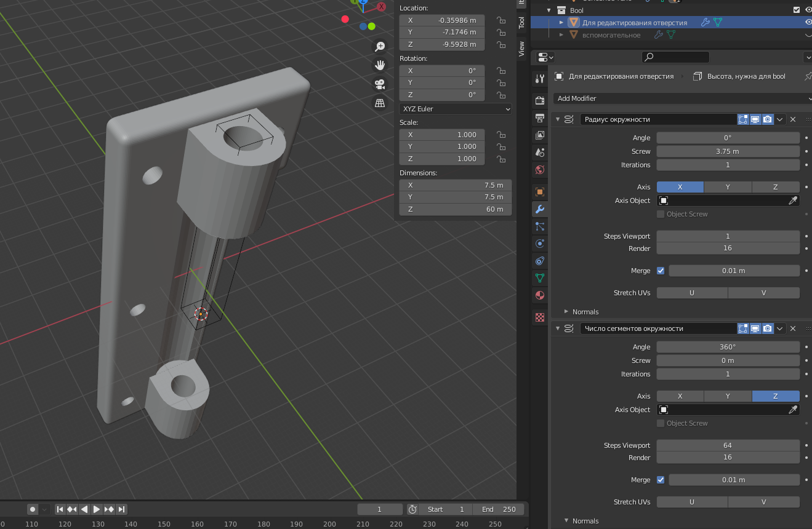Open the Tool sidebar tab
Viewport: 812px width, 529px height.
tap(521, 23)
